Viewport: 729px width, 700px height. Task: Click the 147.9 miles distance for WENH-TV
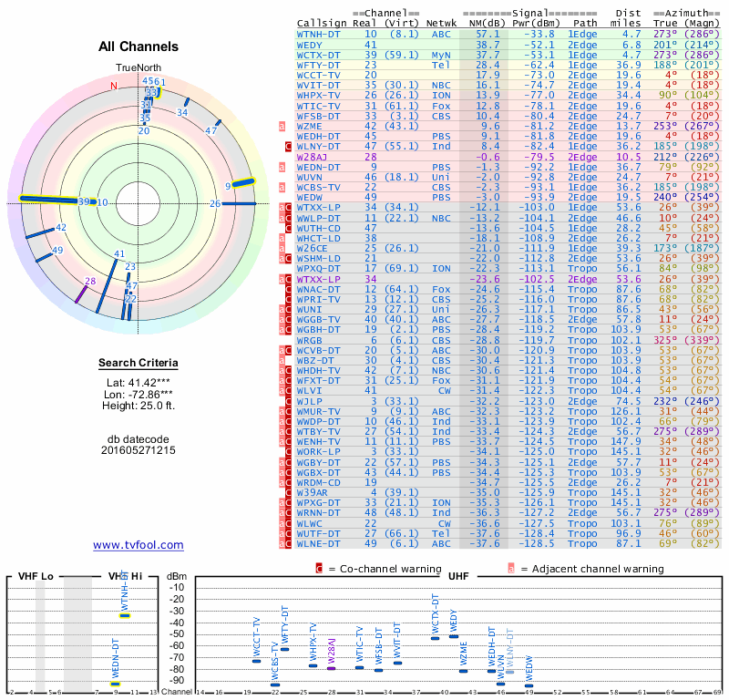point(626,441)
